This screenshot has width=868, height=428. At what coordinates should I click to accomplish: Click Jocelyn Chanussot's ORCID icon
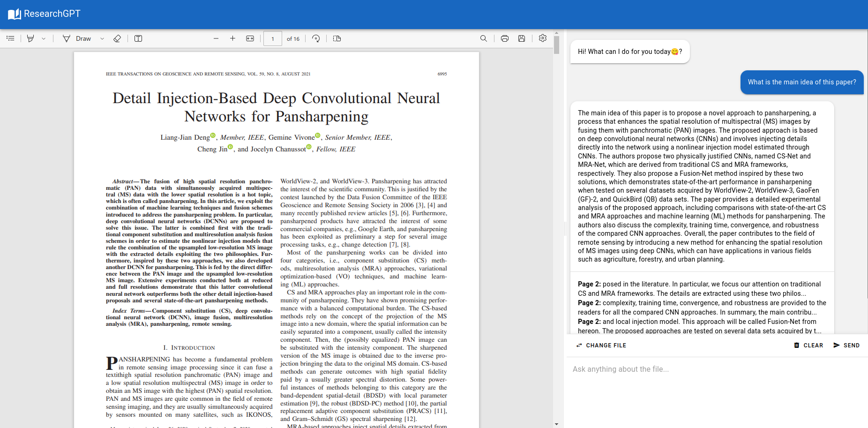click(x=309, y=147)
